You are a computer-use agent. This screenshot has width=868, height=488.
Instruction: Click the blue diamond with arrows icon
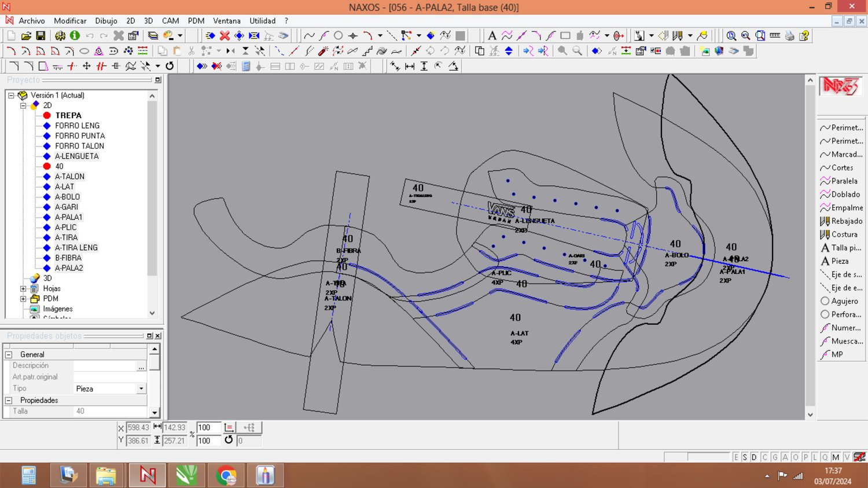(x=239, y=36)
